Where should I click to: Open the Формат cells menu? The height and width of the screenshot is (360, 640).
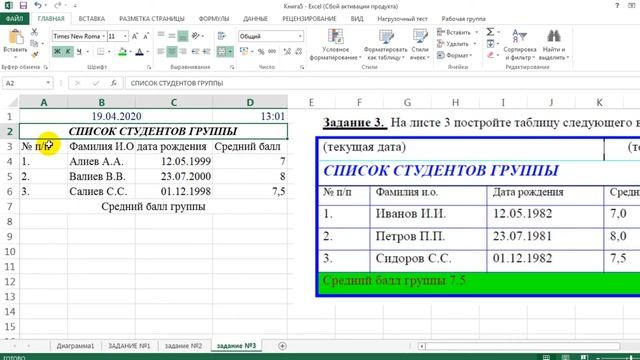click(455, 55)
